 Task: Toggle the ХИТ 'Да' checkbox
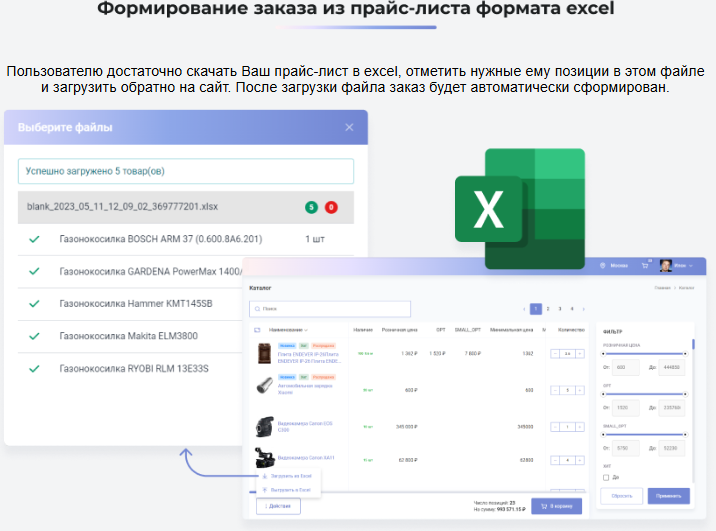606,477
